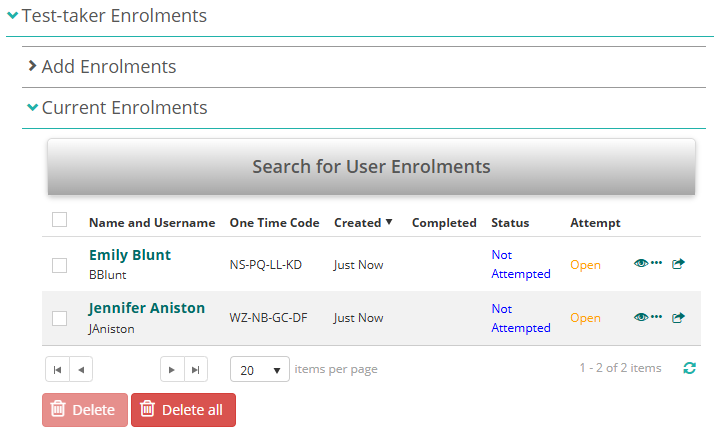Go to the first page of results

57,370
